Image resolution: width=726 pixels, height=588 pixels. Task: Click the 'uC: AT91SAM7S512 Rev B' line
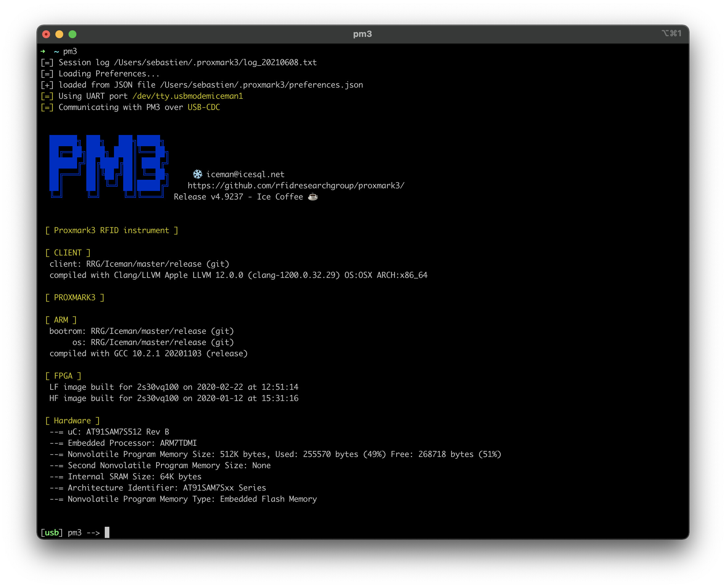[109, 432]
